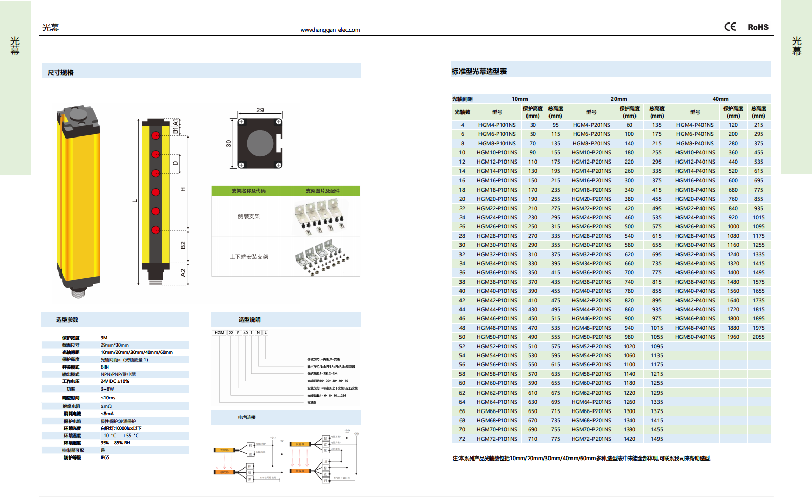Click the 20mm column group header
This screenshot has height=504, width=812.
pyautogui.click(x=619, y=99)
